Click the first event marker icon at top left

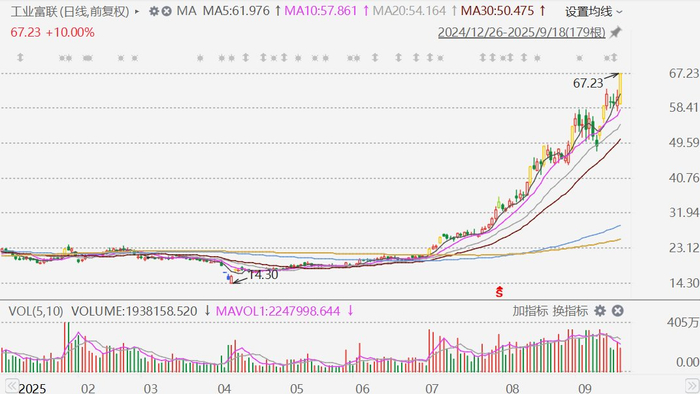click(20, 58)
